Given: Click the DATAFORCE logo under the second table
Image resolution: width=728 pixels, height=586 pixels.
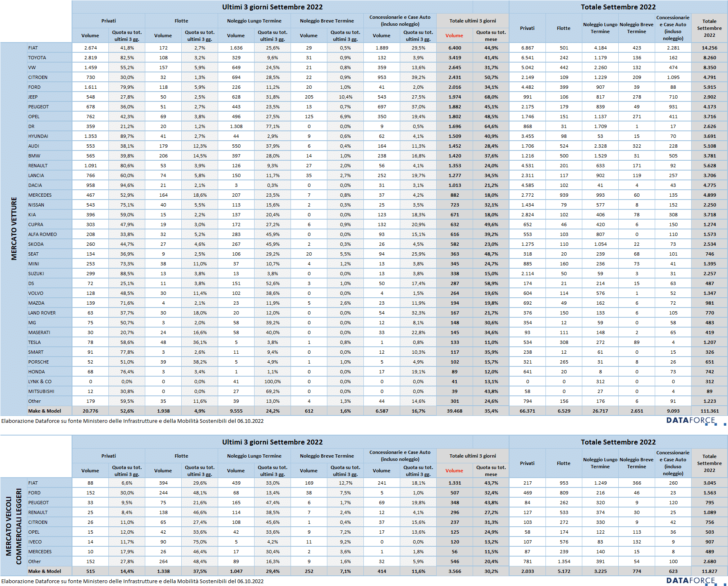Looking at the screenshot, I should [696, 581].
